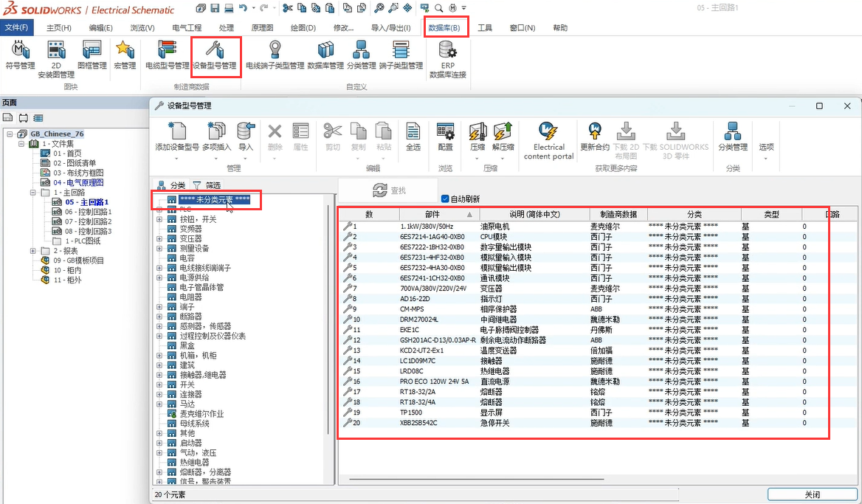Open the 工具 menu tab
This screenshot has height=504, width=862.
pos(484,28)
